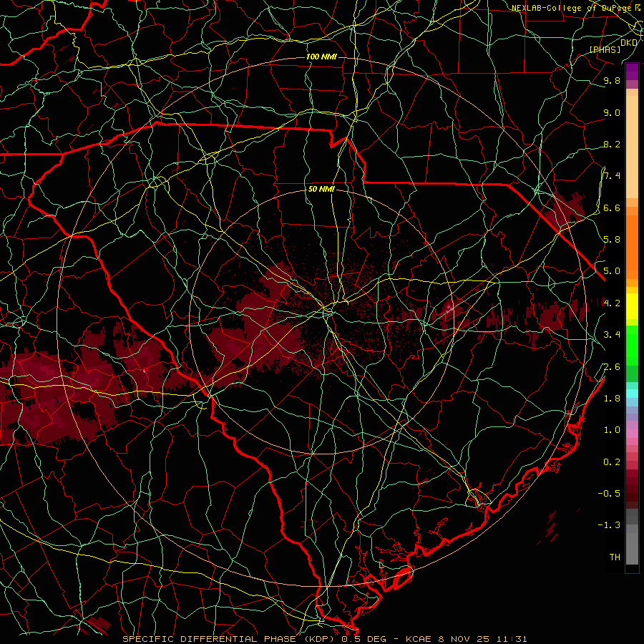
Task: Pick the orange segment of the color bar
Action: point(632,246)
